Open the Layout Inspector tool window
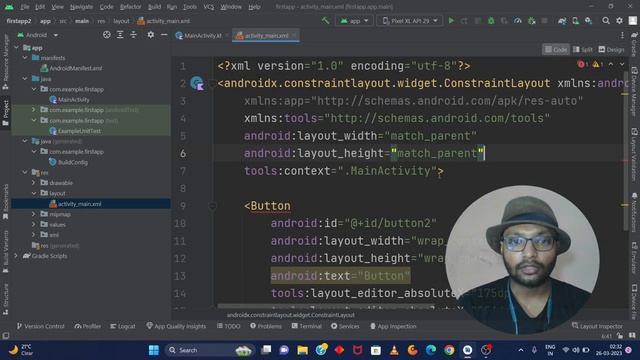 [598, 326]
